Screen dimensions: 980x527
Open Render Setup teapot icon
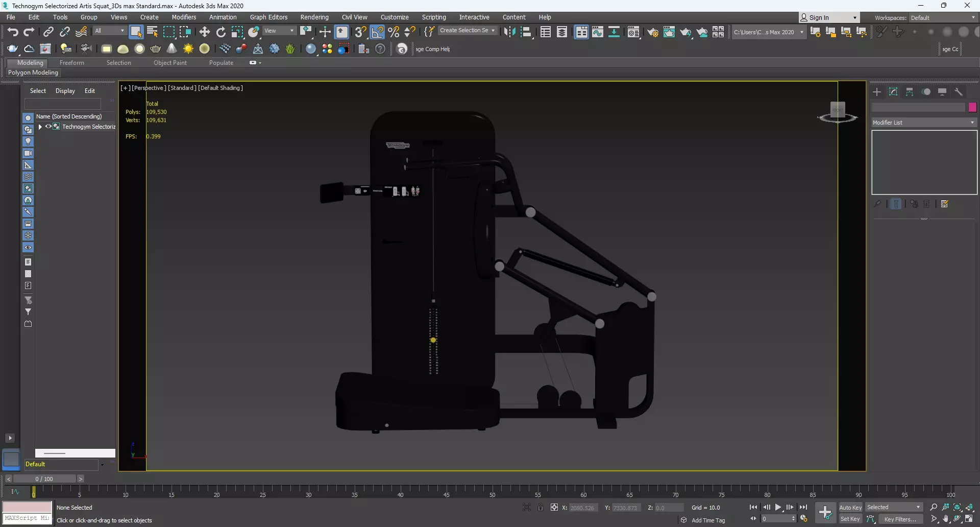tap(653, 32)
